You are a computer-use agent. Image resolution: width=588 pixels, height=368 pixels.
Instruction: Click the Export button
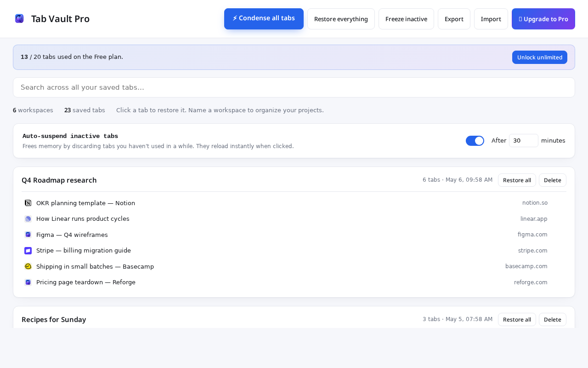point(454,19)
